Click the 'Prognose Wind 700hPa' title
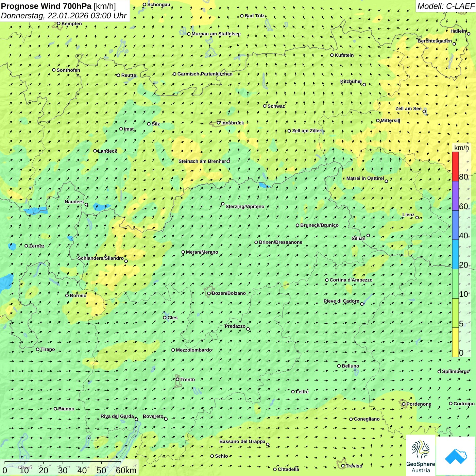The image size is (476, 476). point(46,6)
